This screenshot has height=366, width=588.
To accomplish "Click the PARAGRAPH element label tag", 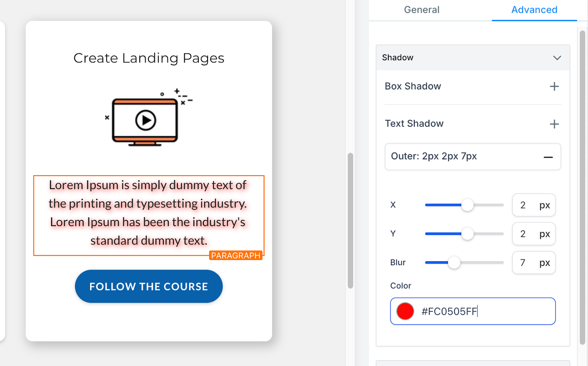I will [236, 256].
